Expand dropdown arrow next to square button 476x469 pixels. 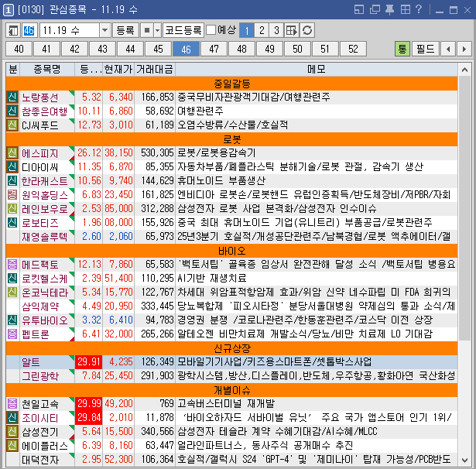(158, 30)
